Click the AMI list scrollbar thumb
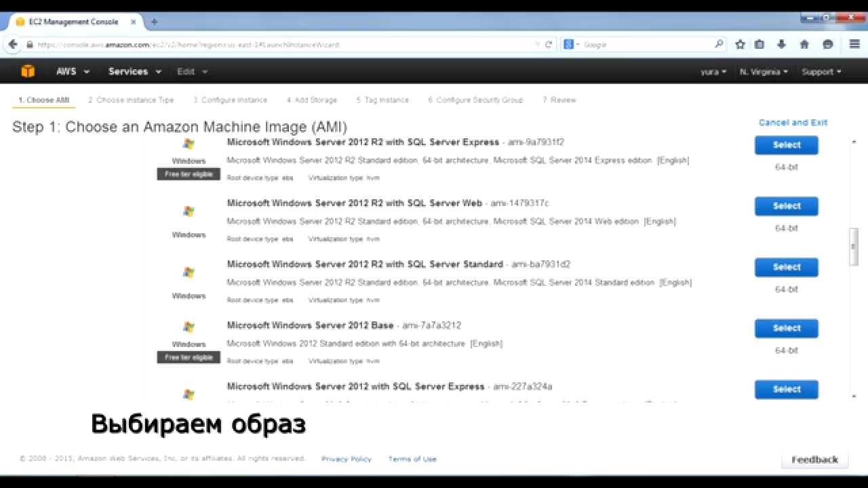This screenshot has width=868, height=488. [x=854, y=248]
